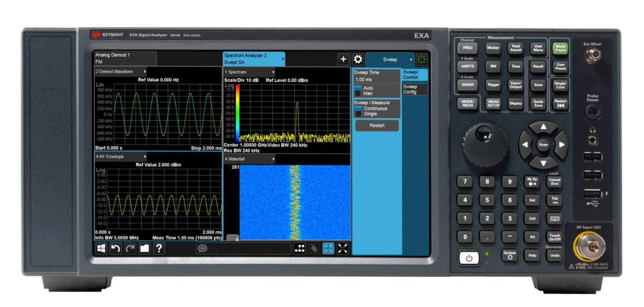Push the up arrow navigation key

543,127
